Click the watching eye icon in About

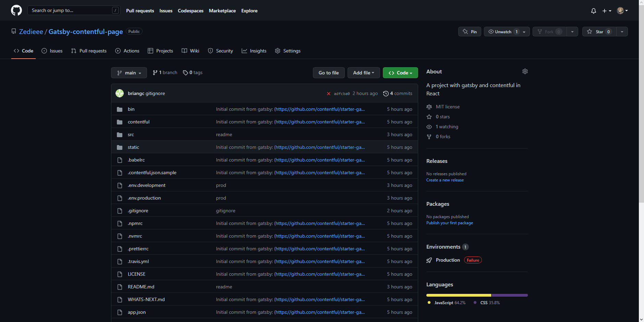[429, 127]
